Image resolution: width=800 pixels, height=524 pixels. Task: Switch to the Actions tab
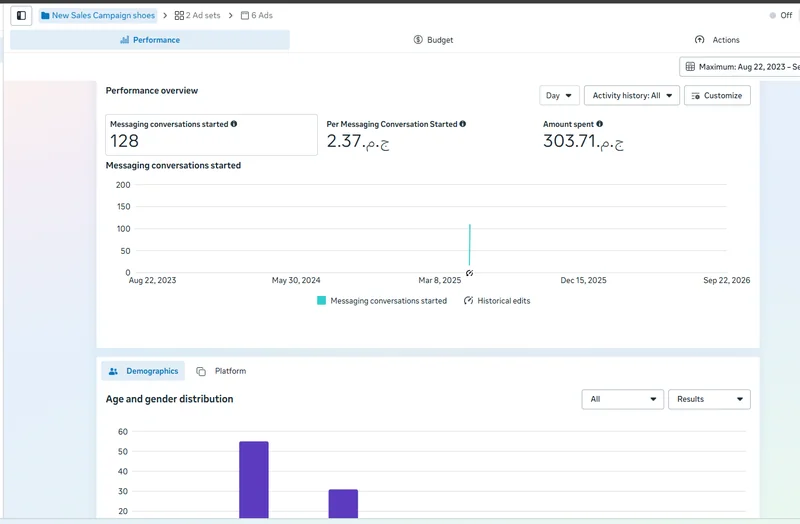717,40
